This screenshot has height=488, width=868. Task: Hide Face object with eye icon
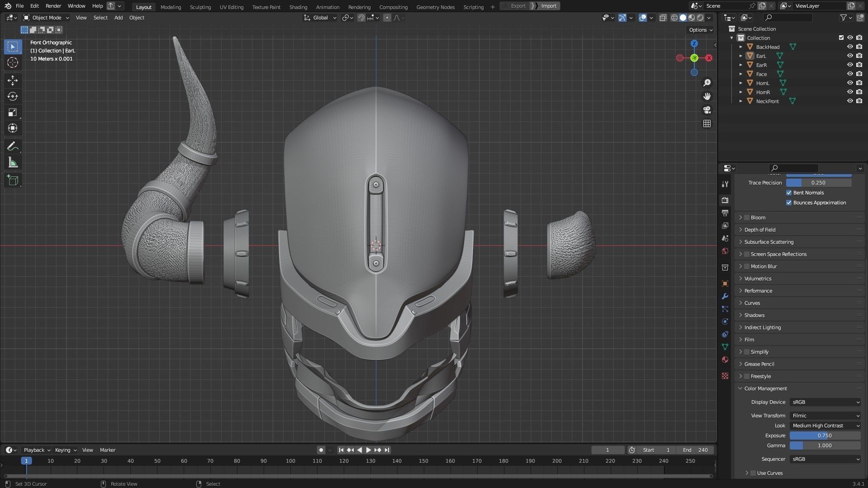850,74
